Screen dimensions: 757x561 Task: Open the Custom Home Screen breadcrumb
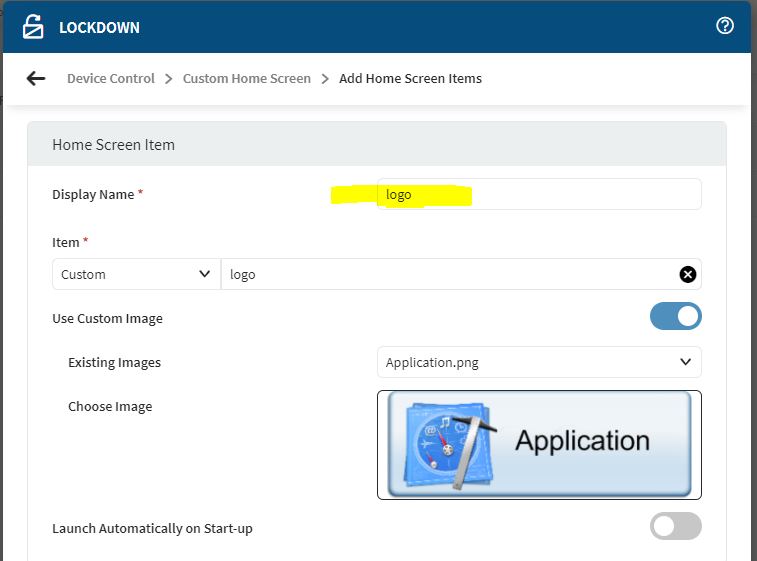246,78
